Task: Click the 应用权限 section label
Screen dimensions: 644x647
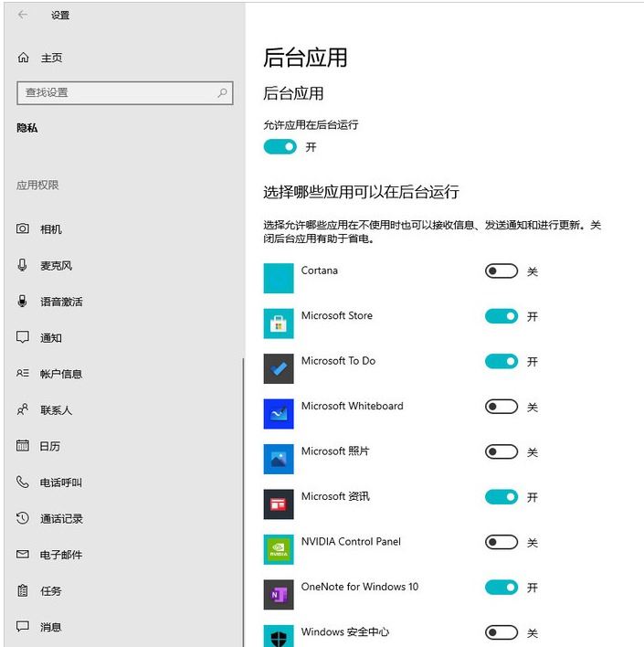Action: 37,185
